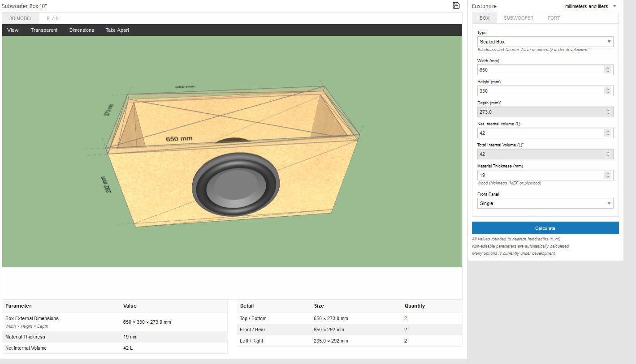Toggle Transparent view mode

click(x=44, y=30)
